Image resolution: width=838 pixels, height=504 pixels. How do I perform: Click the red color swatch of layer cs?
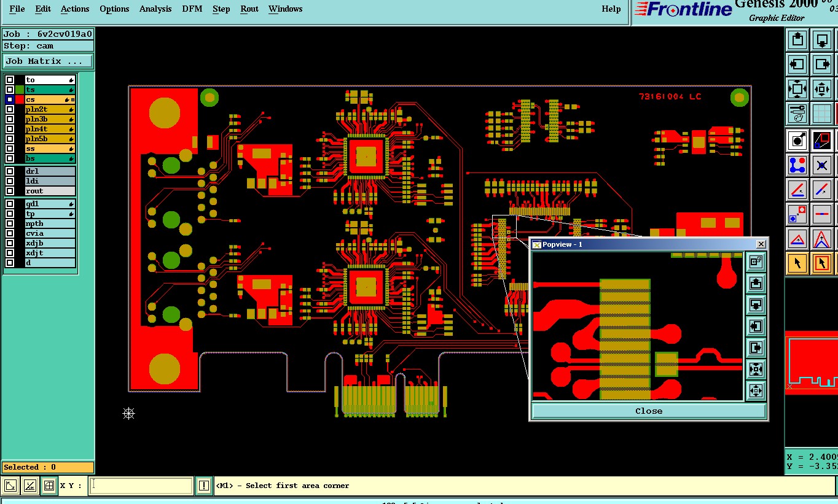(x=20, y=99)
